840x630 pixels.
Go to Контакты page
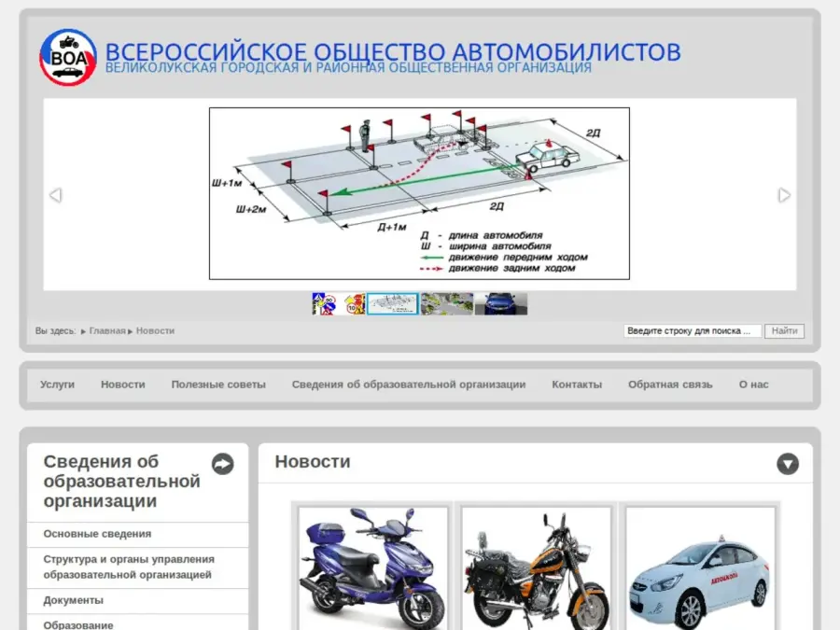(577, 385)
